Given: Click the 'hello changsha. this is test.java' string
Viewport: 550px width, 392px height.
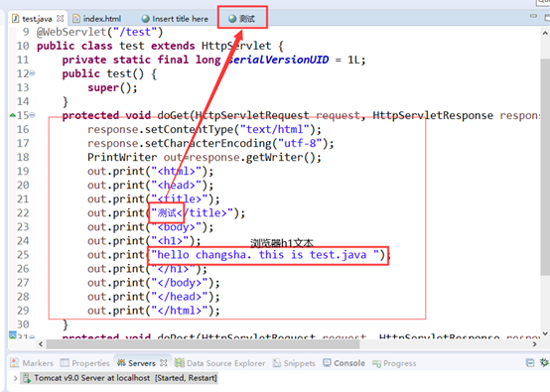Looking at the screenshot, I should click(x=265, y=255).
